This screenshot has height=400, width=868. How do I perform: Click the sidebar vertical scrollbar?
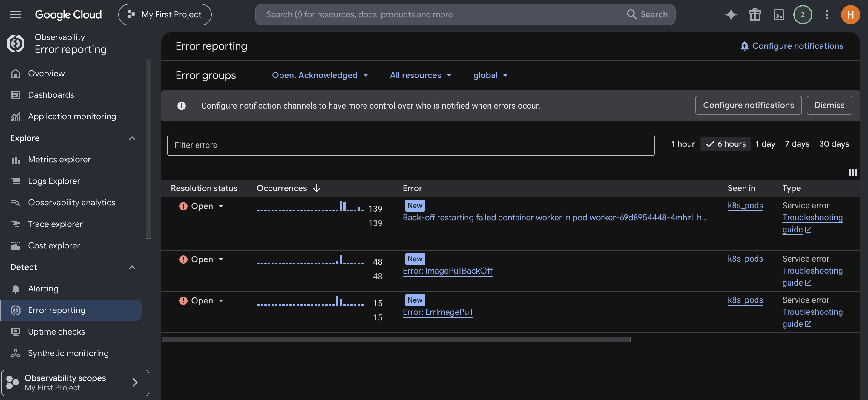click(148, 149)
